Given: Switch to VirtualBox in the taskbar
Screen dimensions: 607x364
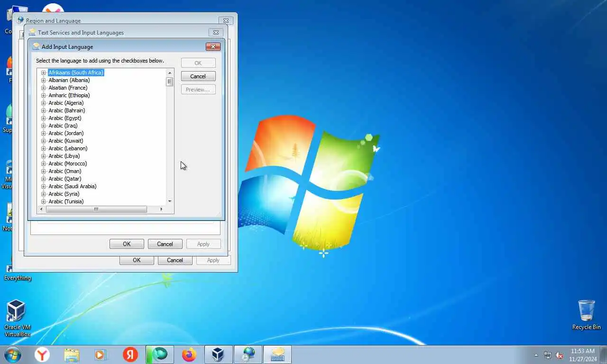Looking at the screenshot, I should click(x=218, y=354).
